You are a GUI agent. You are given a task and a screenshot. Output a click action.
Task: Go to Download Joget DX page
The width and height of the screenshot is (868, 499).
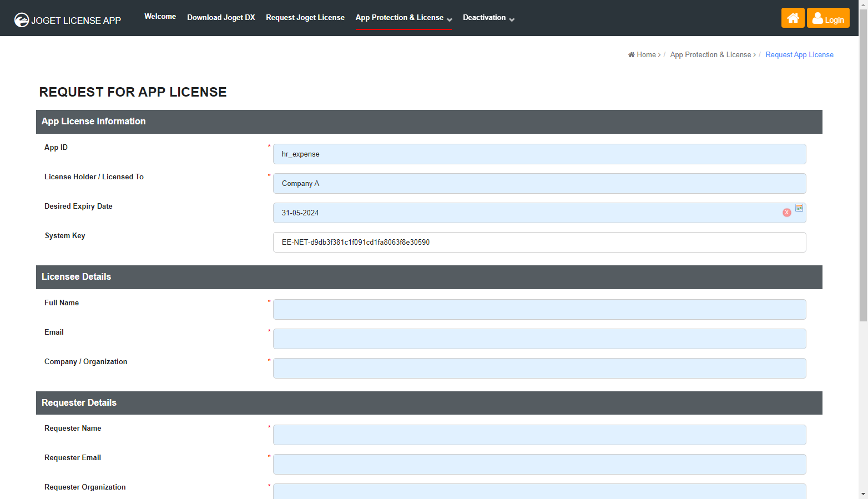[x=221, y=18]
